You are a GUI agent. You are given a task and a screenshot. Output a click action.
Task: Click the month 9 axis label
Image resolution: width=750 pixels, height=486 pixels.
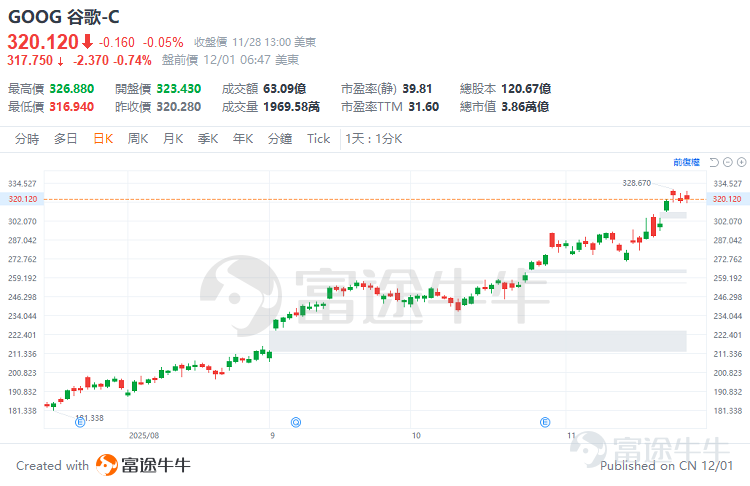(272, 435)
